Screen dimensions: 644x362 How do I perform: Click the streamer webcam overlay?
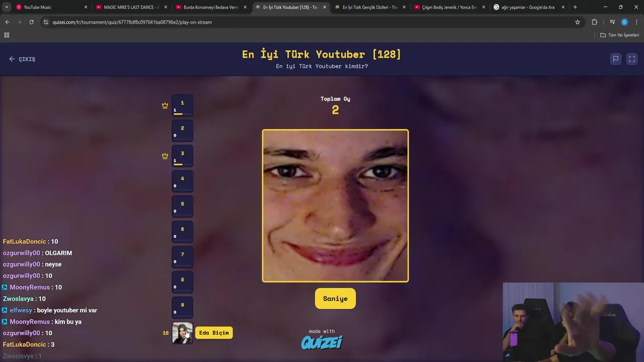pos(573,322)
